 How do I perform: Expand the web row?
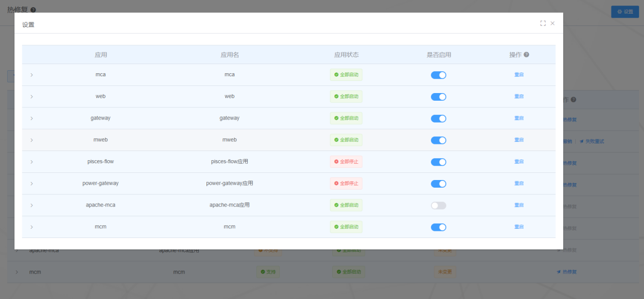click(x=32, y=97)
